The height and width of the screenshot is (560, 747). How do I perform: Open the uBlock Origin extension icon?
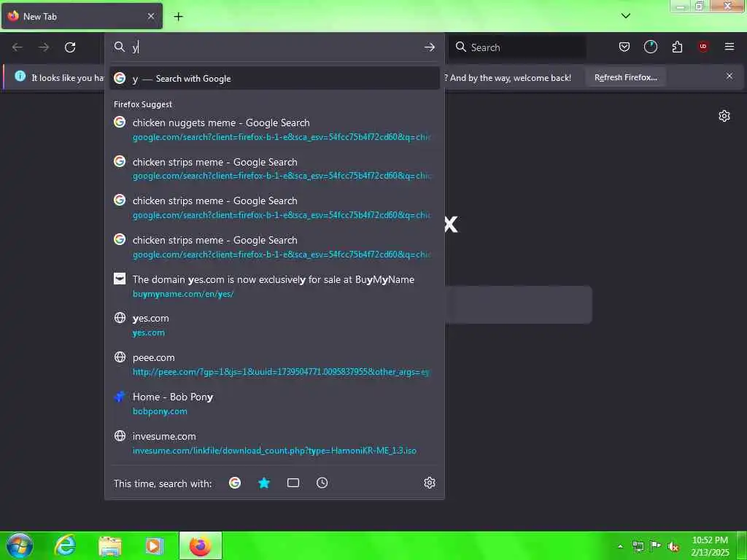[x=703, y=46]
